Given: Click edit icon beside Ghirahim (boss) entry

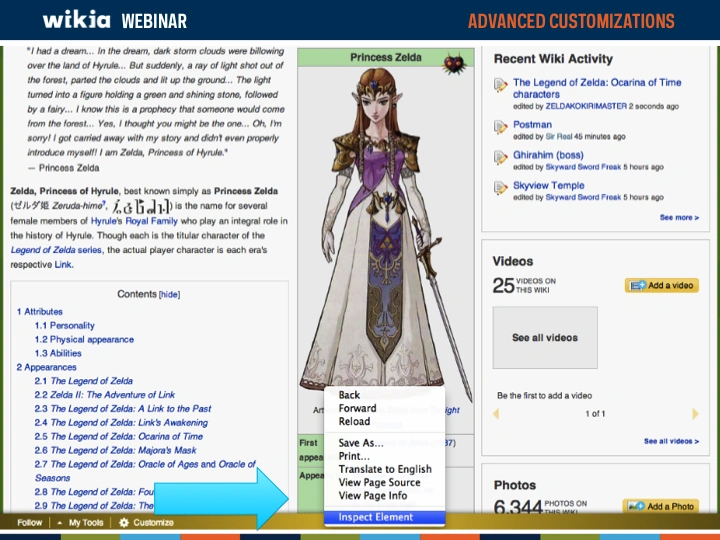Looking at the screenshot, I should (x=501, y=158).
